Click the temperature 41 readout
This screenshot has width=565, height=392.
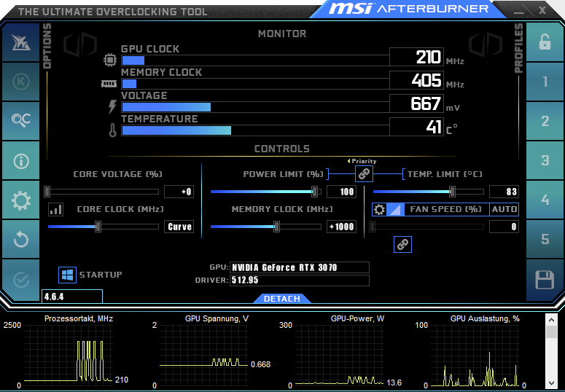[416, 127]
